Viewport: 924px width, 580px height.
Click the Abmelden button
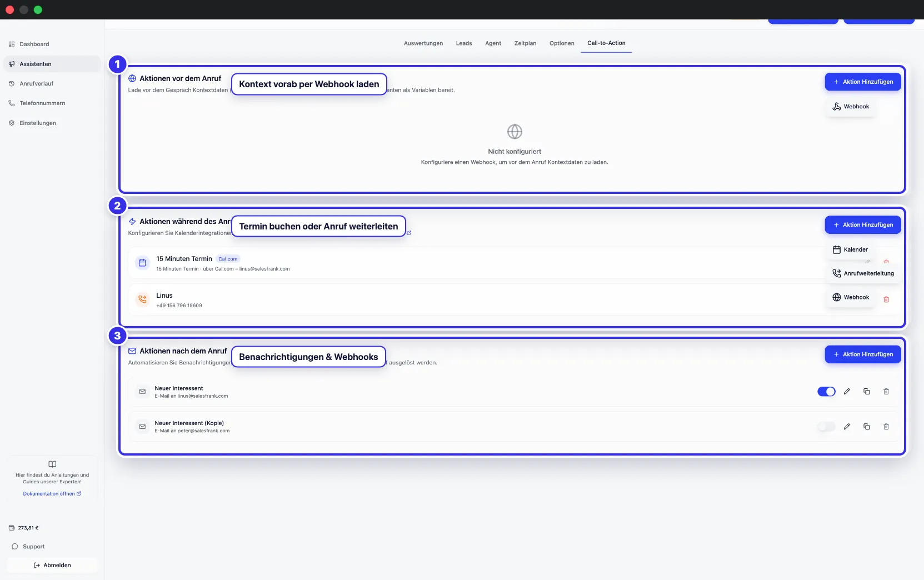pyautogui.click(x=52, y=566)
